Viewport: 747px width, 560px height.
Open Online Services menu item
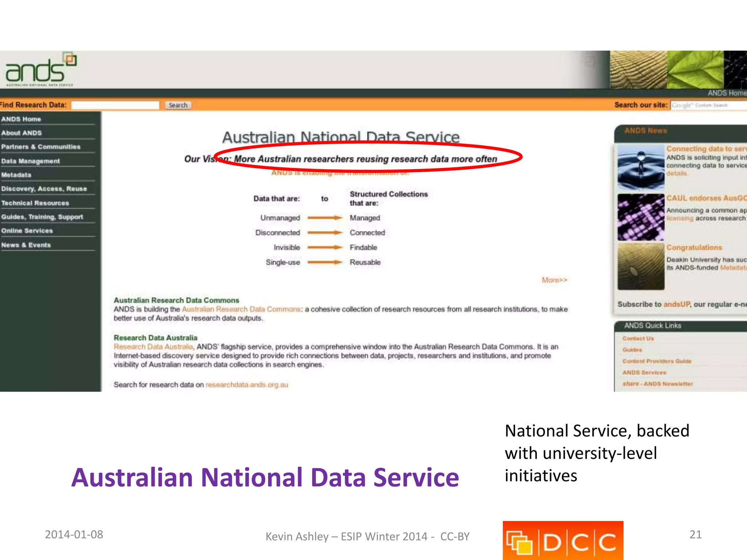[27, 231]
